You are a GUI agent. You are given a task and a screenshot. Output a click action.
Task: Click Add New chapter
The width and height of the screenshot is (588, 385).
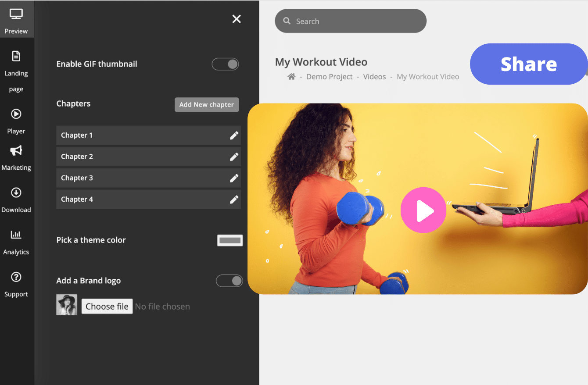[206, 104]
